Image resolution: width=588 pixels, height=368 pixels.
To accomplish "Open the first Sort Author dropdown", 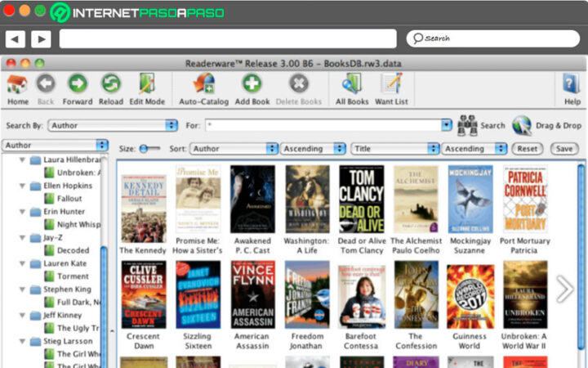I will click(234, 149).
